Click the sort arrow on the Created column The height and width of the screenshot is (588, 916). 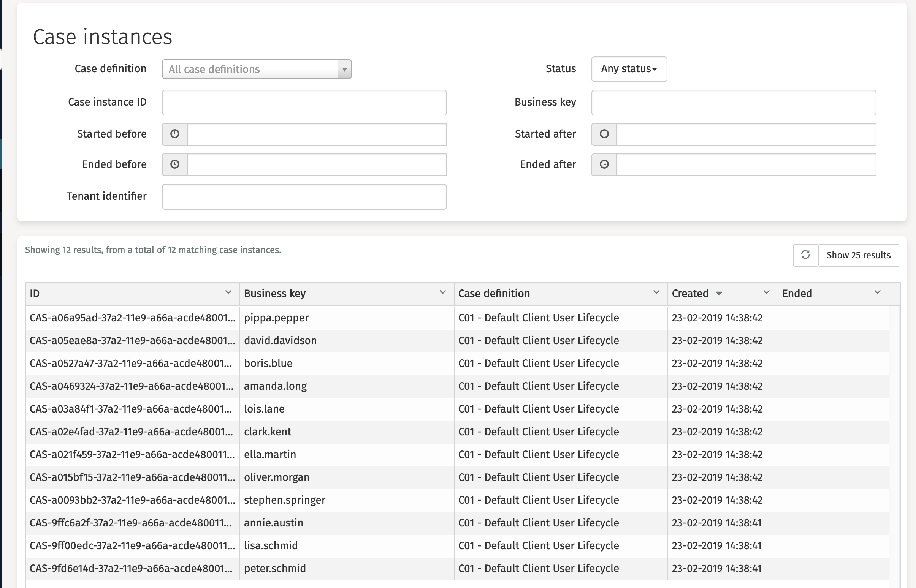pyautogui.click(x=719, y=293)
